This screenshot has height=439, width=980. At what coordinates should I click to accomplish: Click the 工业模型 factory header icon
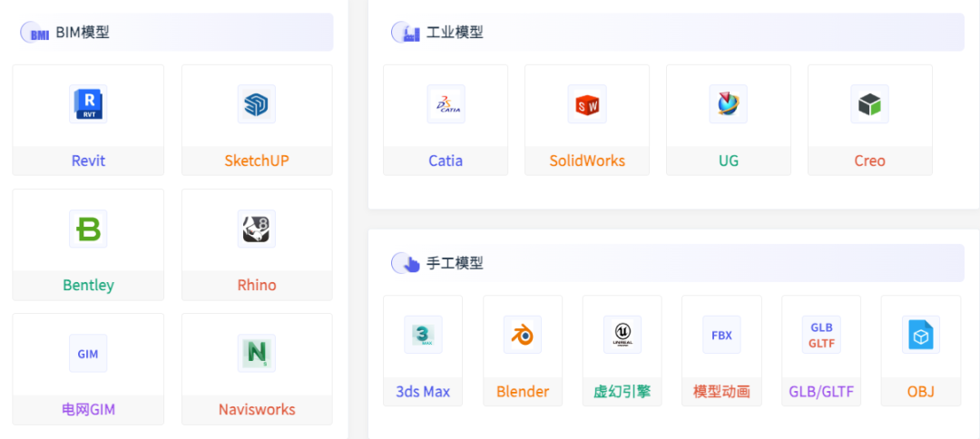[407, 33]
